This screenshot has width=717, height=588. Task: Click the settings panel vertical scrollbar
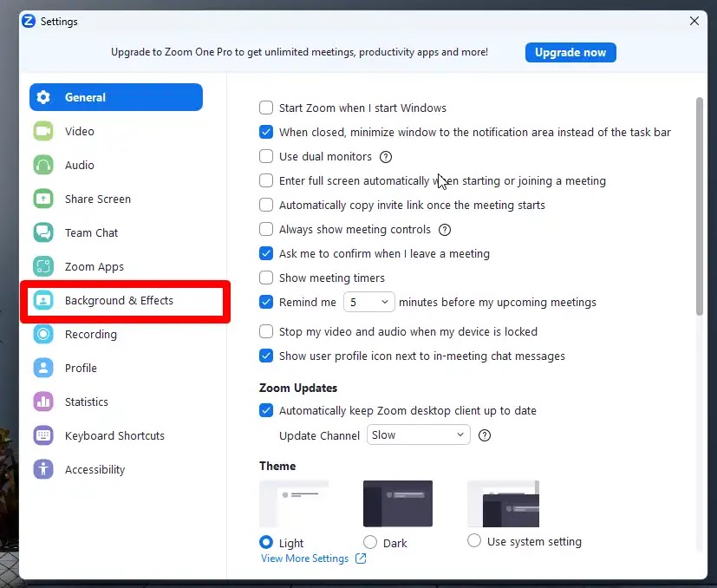[699, 206]
